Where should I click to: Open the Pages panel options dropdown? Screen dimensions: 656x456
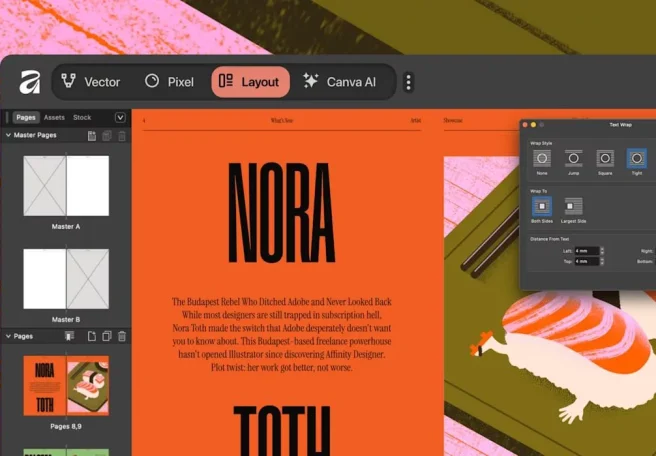point(120,118)
